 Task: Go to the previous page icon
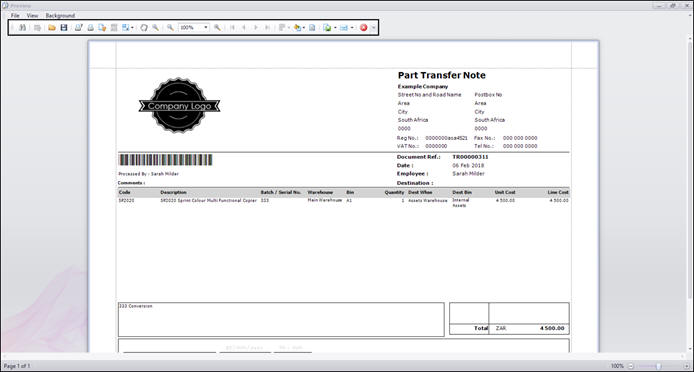pyautogui.click(x=244, y=27)
